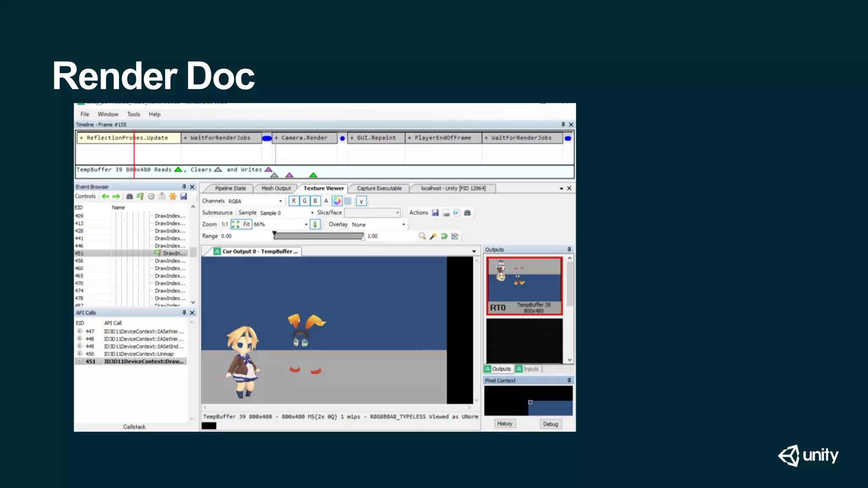Screen dimensions: 868x488
Task: Toggle the R red channel button
Action: (x=294, y=201)
